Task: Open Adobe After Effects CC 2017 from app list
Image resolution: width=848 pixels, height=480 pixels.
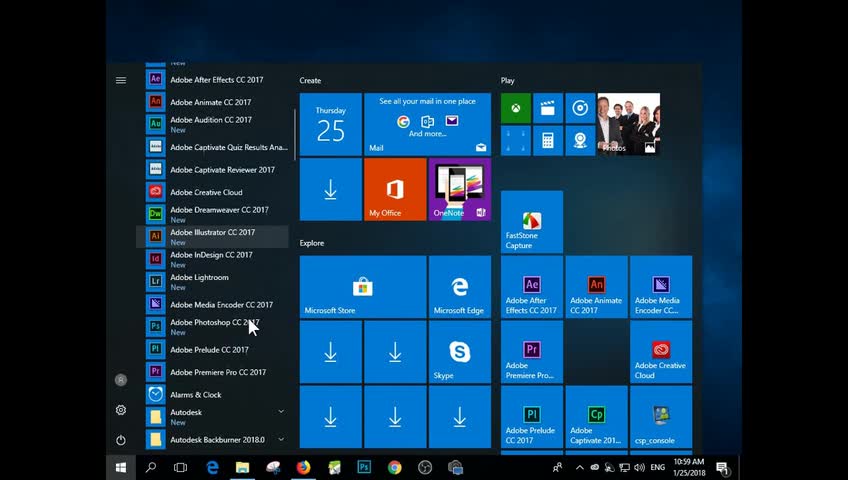Action: click(x=212, y=79)
